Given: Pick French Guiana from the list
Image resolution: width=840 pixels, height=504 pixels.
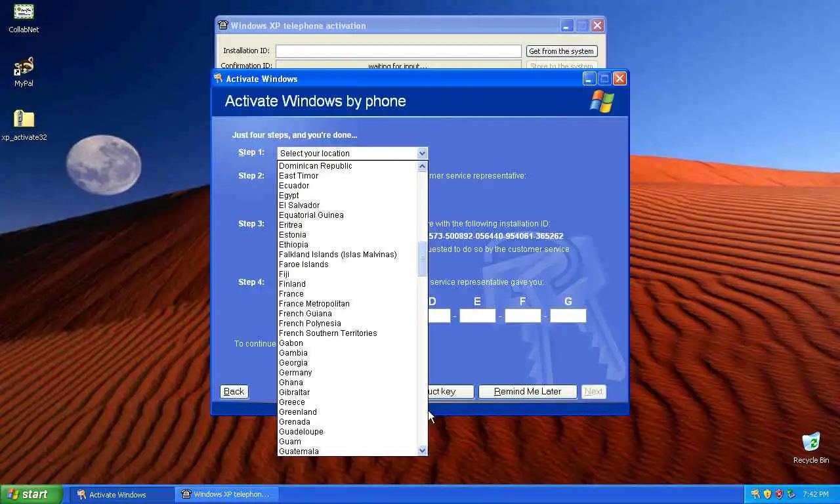Looking at the screenshot, I should pos(348,314).
